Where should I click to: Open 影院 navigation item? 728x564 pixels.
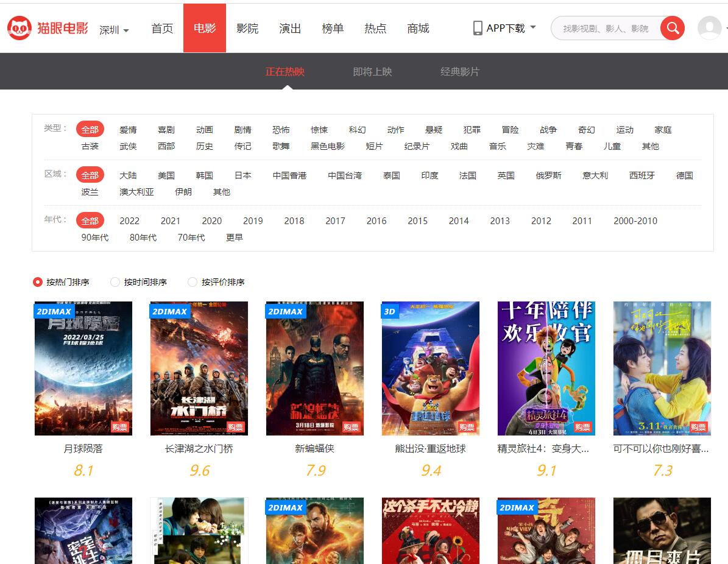pyautogui.click(x=247, y=28)
